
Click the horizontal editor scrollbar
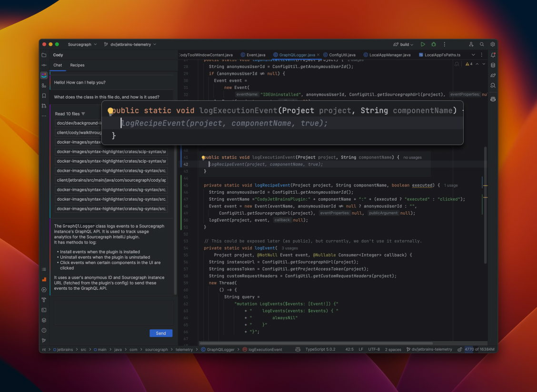(316, 343)
